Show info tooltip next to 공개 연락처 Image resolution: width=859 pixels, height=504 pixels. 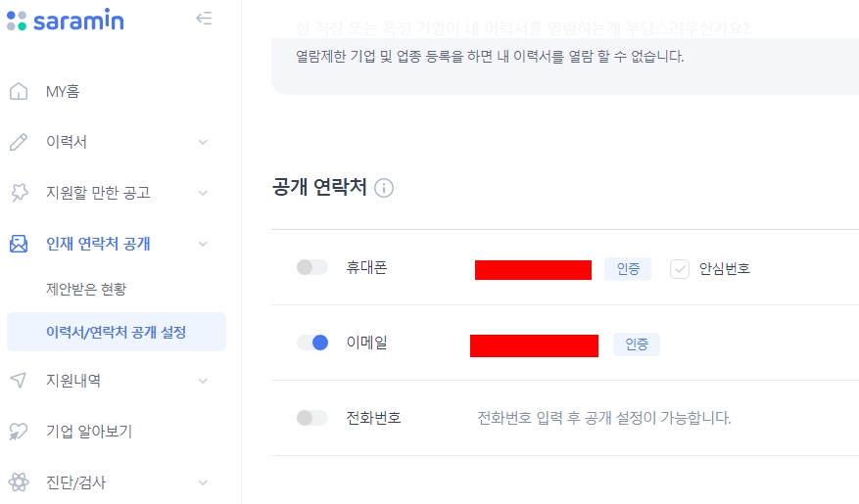tap(384, 188)
